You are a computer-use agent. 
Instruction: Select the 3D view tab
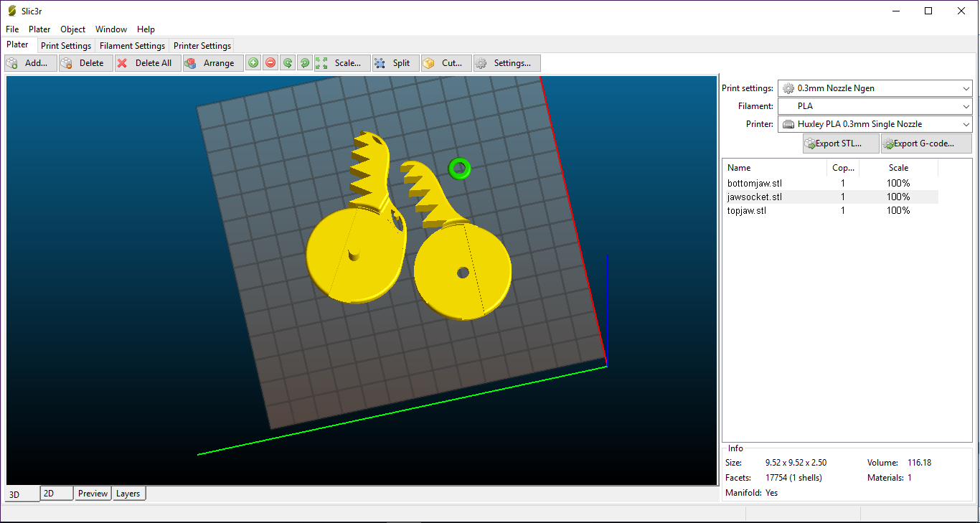click(22, 494)
